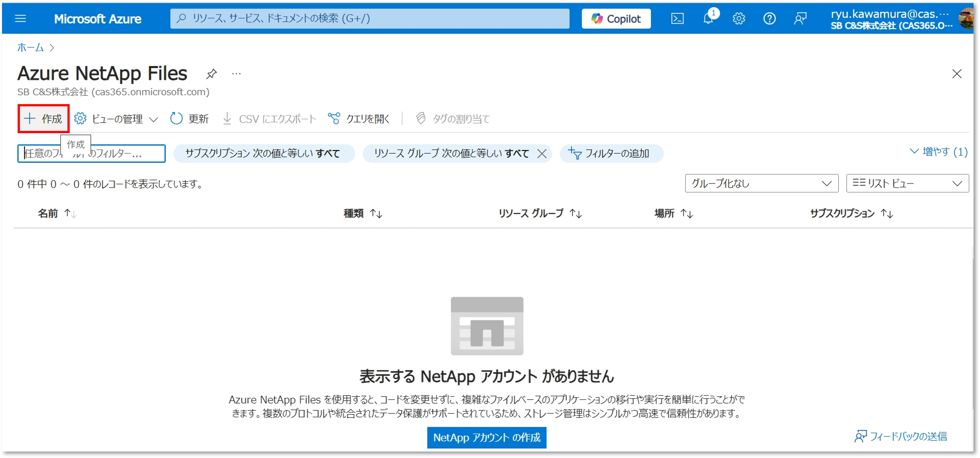Click NetApp アカウント の作成 button
Viewport: 980px width, 458px height.
487,438
